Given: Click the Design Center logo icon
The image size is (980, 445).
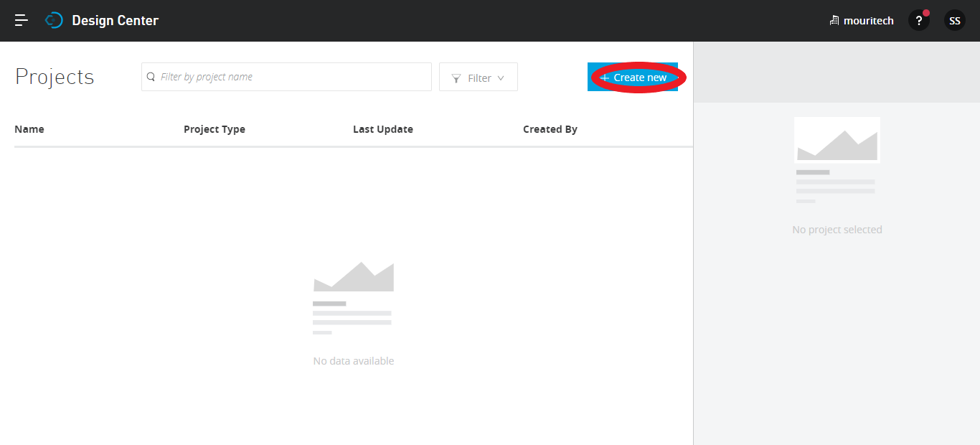Looking at the screenshot, I should tap(54, 21).
